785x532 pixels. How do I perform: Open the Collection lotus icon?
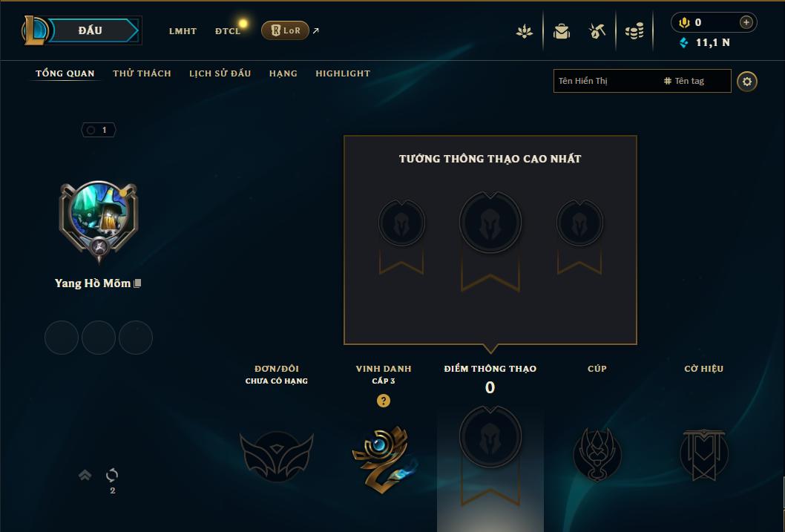pyautogui.click(x=524, y=32)
